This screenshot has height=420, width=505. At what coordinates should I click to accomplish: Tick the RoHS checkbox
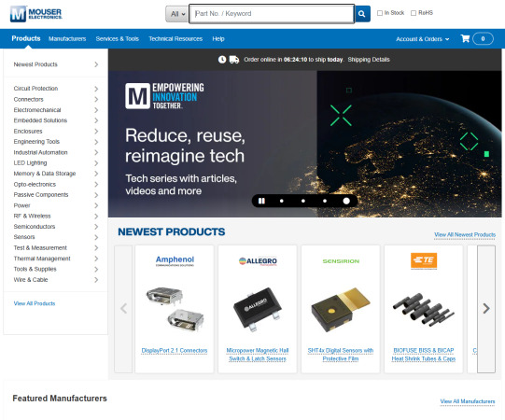pos(414,13)
